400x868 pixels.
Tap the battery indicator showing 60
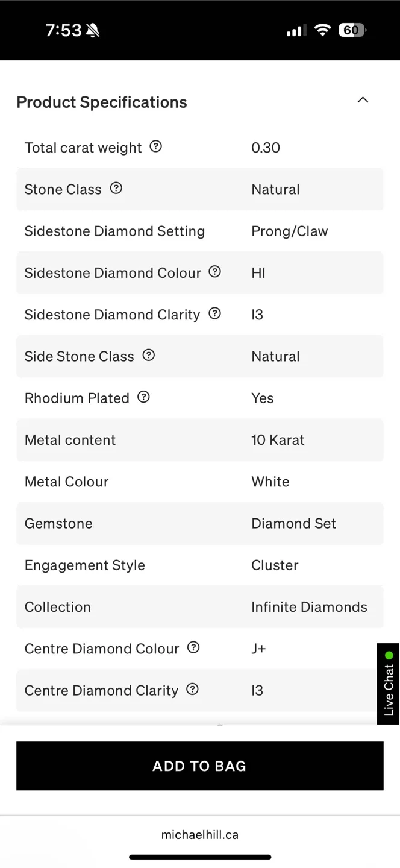pos(352,30)
